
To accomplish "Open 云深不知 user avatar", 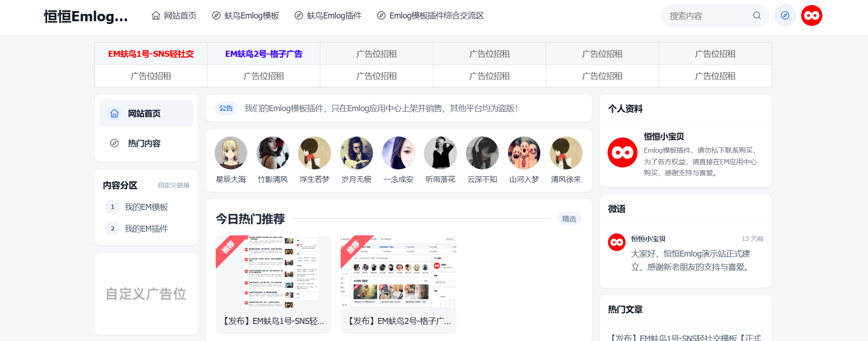I will point(483,153).
